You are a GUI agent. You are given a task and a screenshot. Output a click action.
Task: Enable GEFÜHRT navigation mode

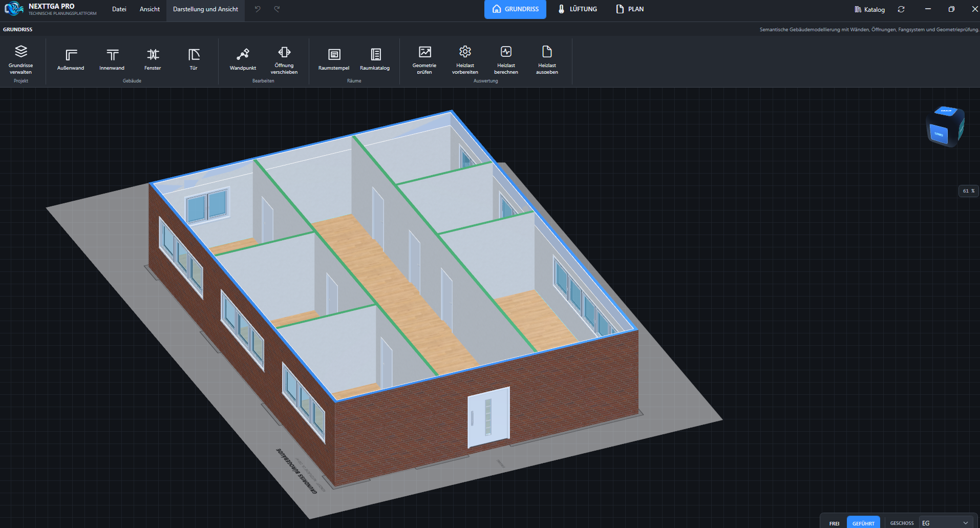pyautogui.click(x=863, y=523)
